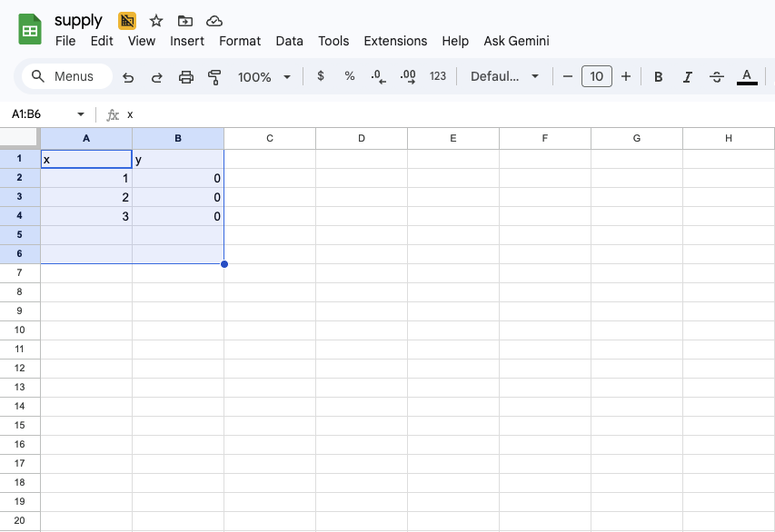Click Ask Gemini
This screenshot has height=532, width=775.
point(516,41)
